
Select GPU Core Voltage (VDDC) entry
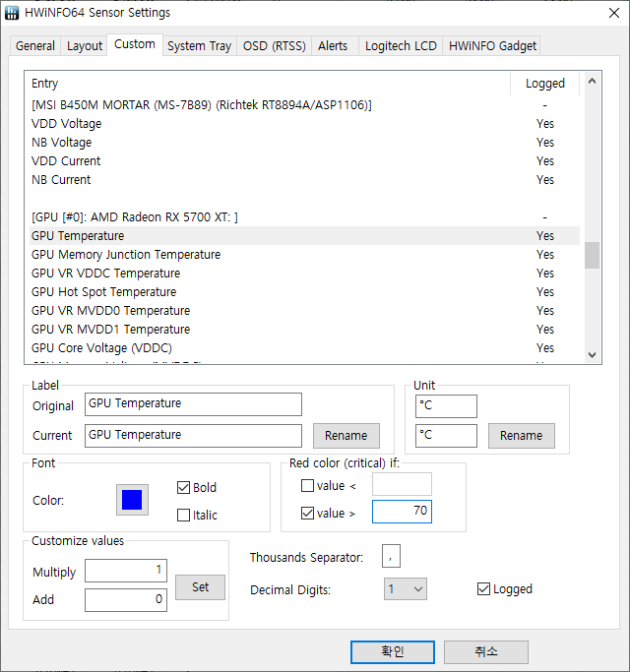tap(304, 348)
